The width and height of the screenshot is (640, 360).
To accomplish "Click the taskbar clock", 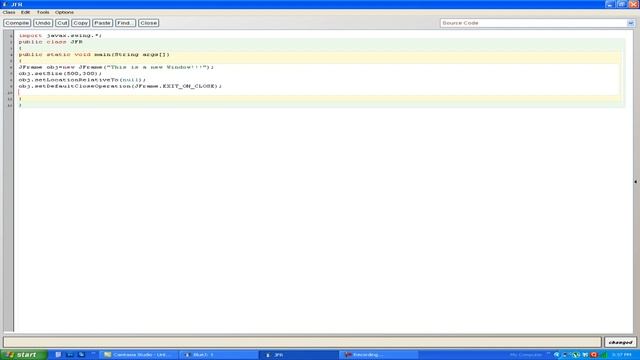I will 622,355.
